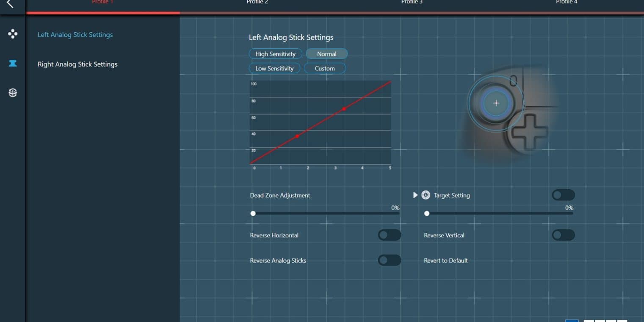
Task: Click the Target Setting round icon
Action: click(x=426, y=195)
